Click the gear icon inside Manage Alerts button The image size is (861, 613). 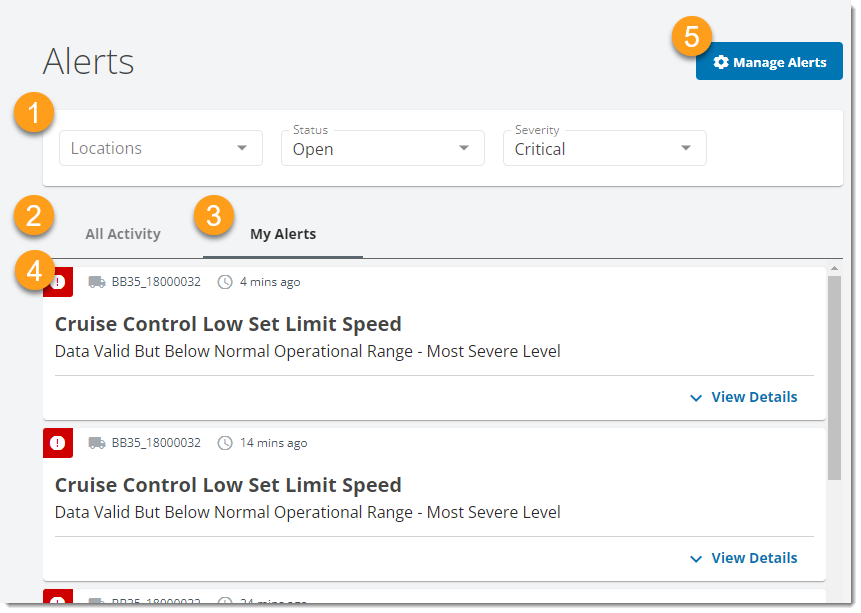click(x=722, y=61)
